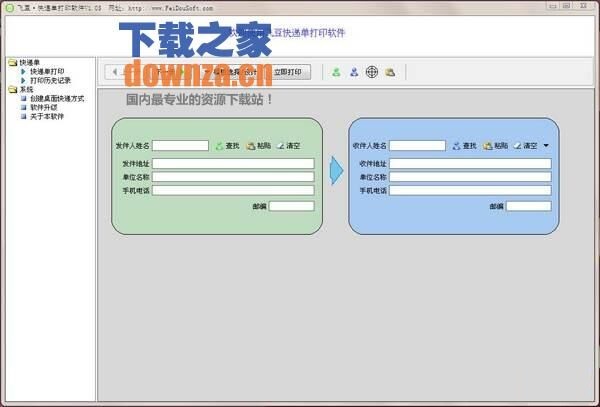Click the recipient 单位名称 company field
The width and height of the screenshot is (600, 407).
[470, 177]
